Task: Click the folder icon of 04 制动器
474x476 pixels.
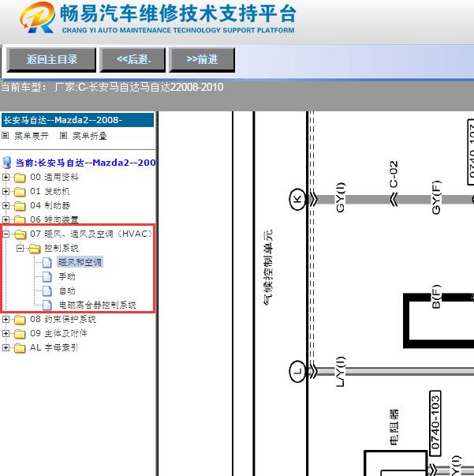Action: pyautogui.click(x=20, y=206)
